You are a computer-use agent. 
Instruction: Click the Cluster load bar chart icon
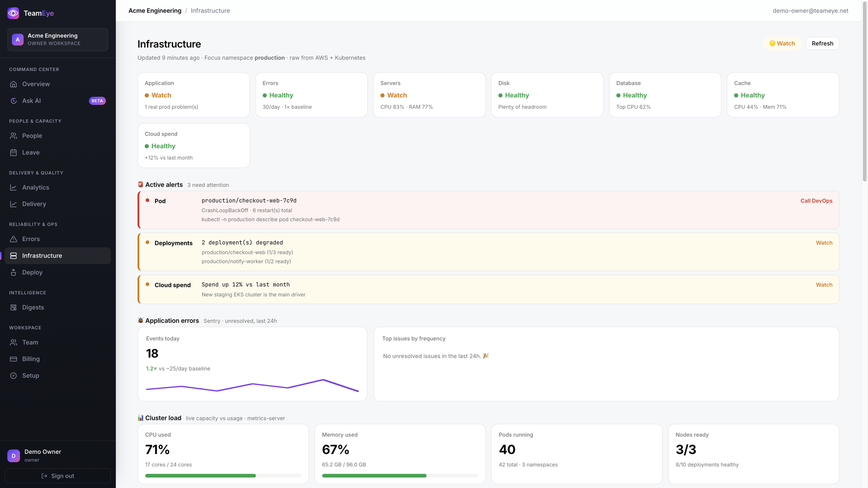click(x=141, y=418)
